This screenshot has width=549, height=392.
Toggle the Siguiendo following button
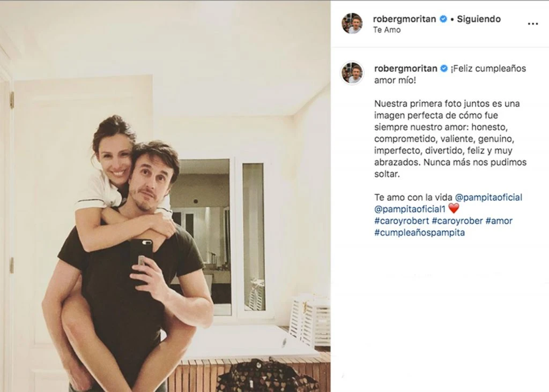click(x=479, y=19)
